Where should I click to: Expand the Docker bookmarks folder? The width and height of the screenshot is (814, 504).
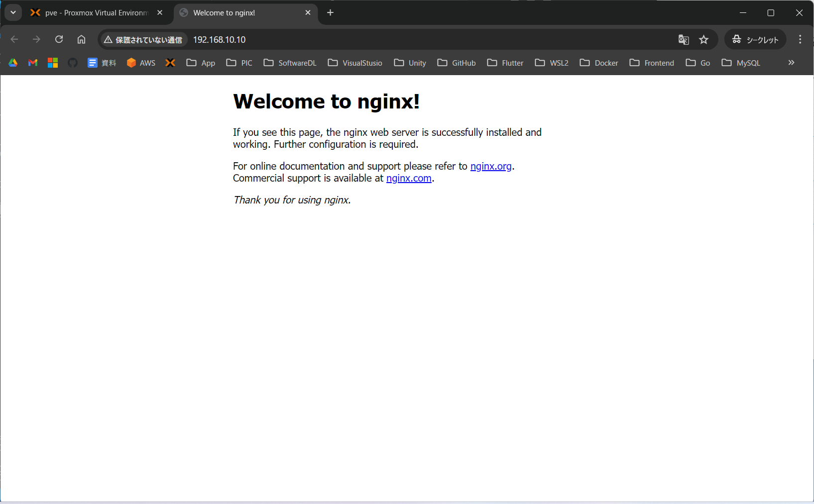pos(599,63)
